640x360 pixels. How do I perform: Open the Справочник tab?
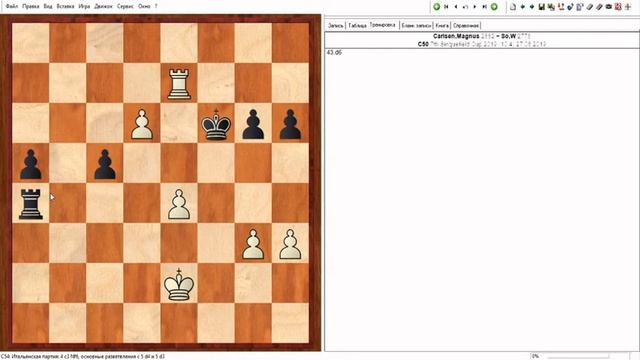[x=466, y=25]
